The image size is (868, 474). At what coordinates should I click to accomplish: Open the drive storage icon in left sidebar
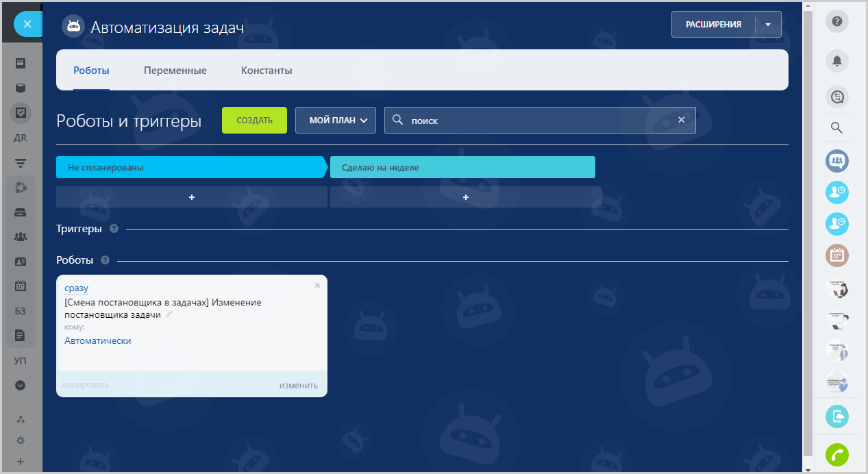[x=21, y=212]
